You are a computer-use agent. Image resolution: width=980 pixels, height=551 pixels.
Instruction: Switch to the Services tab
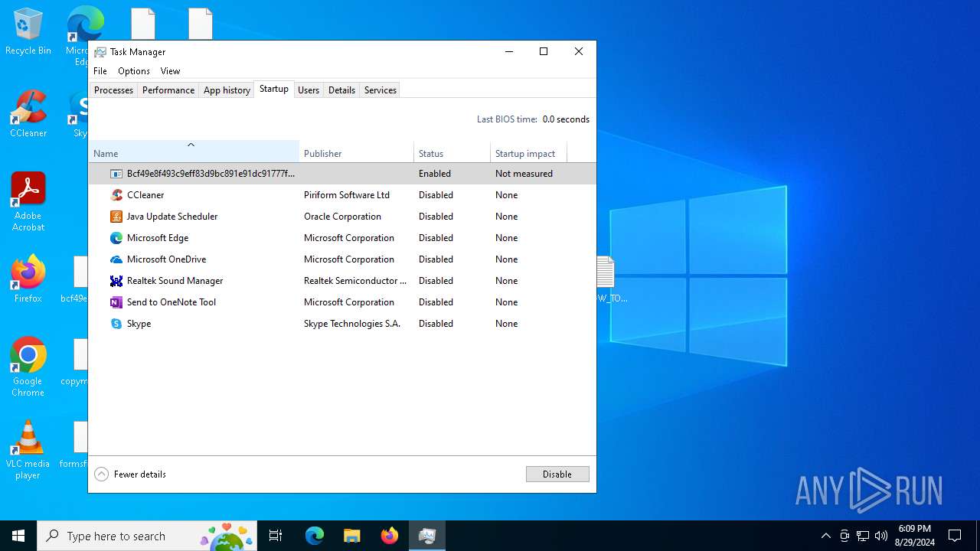[x=381, y=90]
